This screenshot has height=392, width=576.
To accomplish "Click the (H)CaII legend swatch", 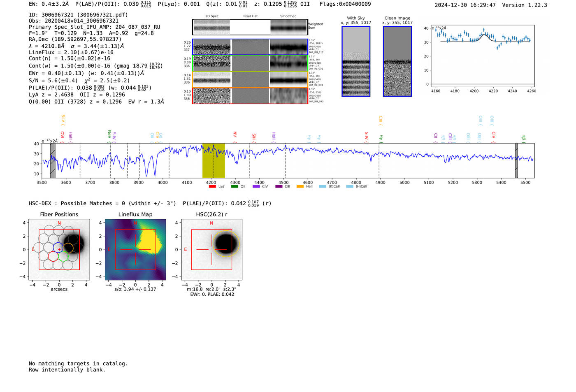I will point(350,186).
